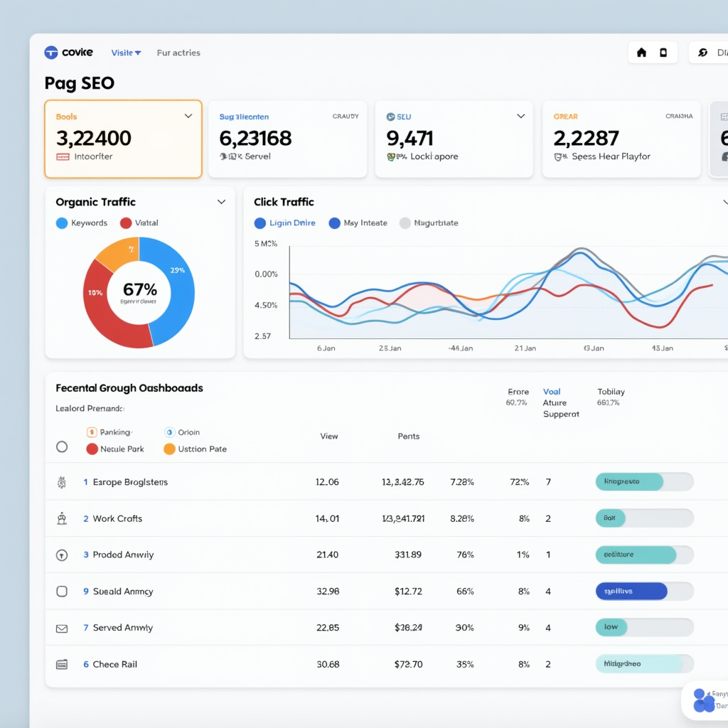Expand the Bools card dropdown
This screenshot has height=728, width=728.
188,115
